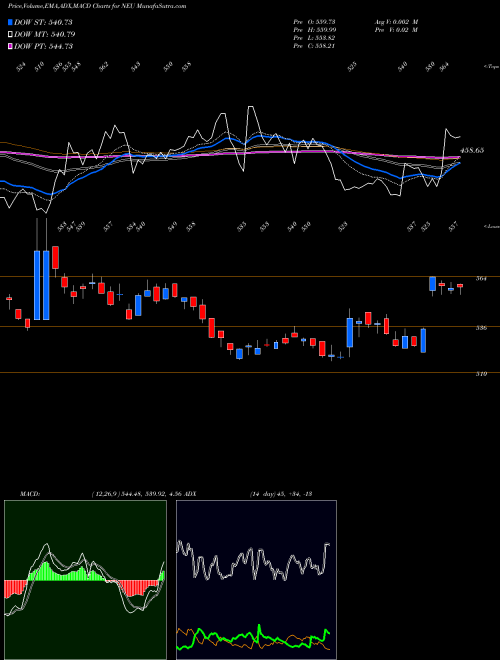500x660 pixels.
Task: Select the 'DOW ST: 540.73' legend text
Action: coord(44,22)
